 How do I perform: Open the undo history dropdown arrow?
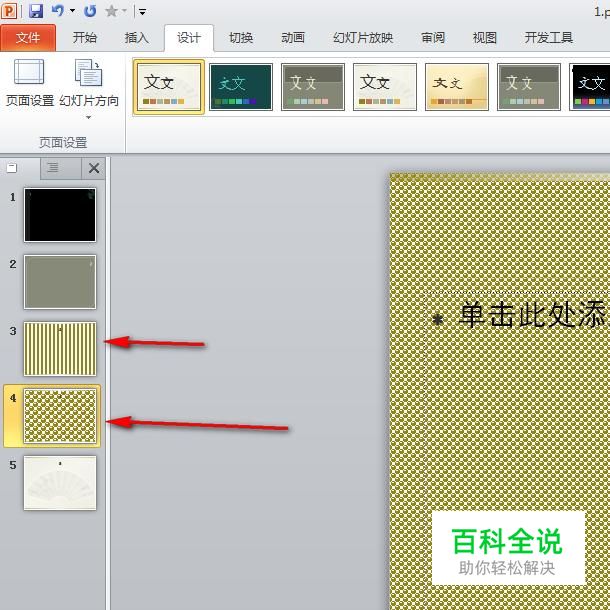tap(72, 11)
